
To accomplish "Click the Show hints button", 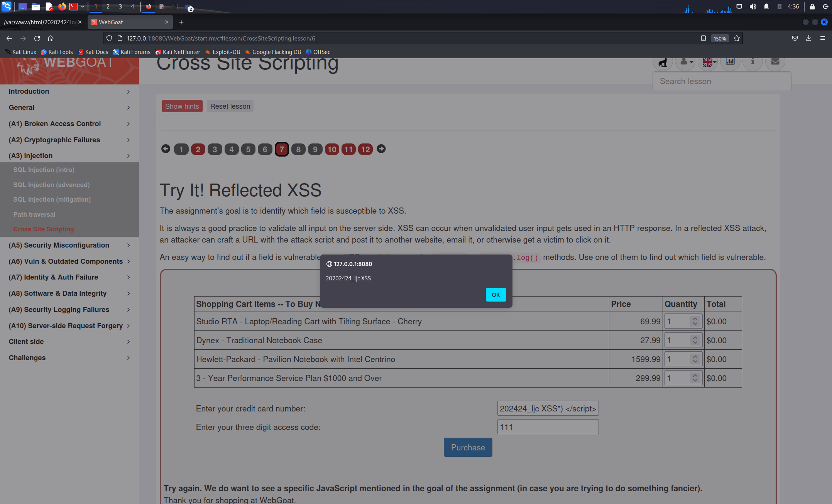I will coord(182,106).
